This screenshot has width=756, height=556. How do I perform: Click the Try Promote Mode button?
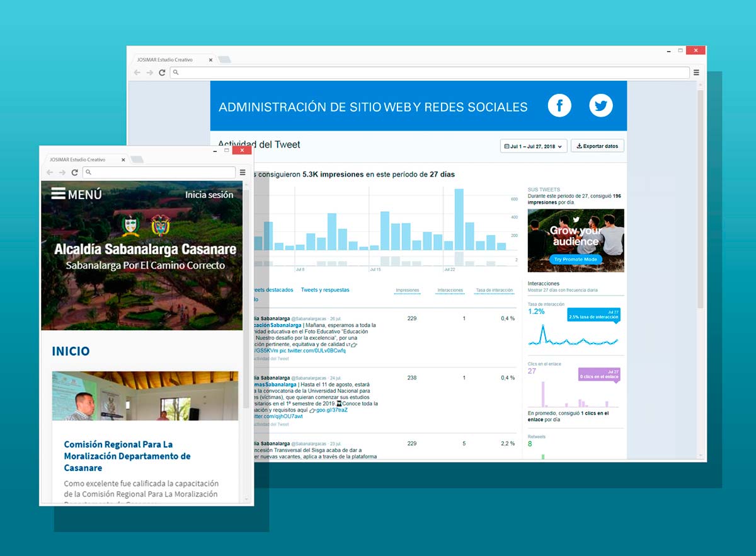576,259
